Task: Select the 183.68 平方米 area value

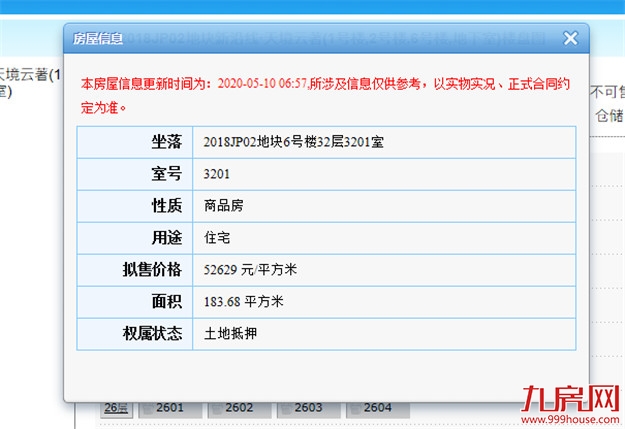Action: (x=244, y=302)
